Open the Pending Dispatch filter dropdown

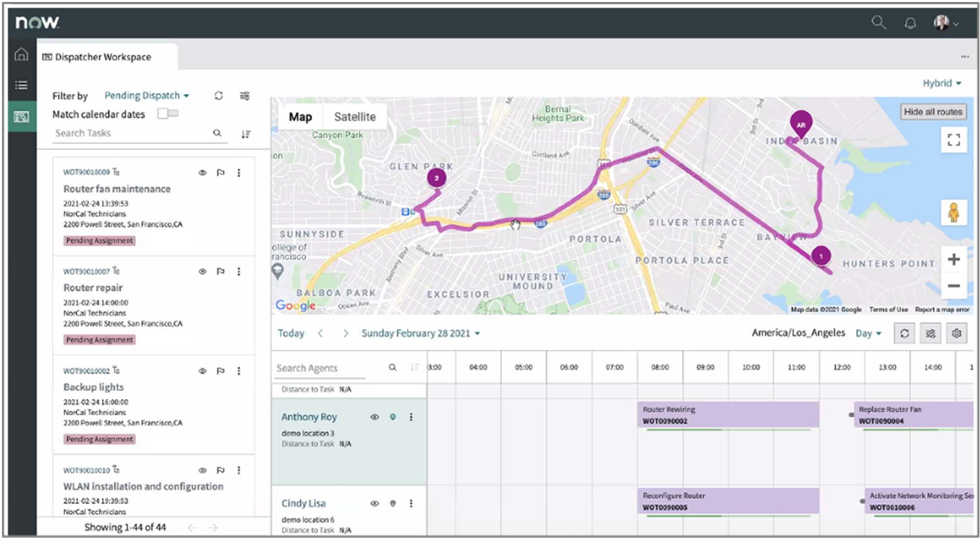pyautogui.click(x=146, y=95)
